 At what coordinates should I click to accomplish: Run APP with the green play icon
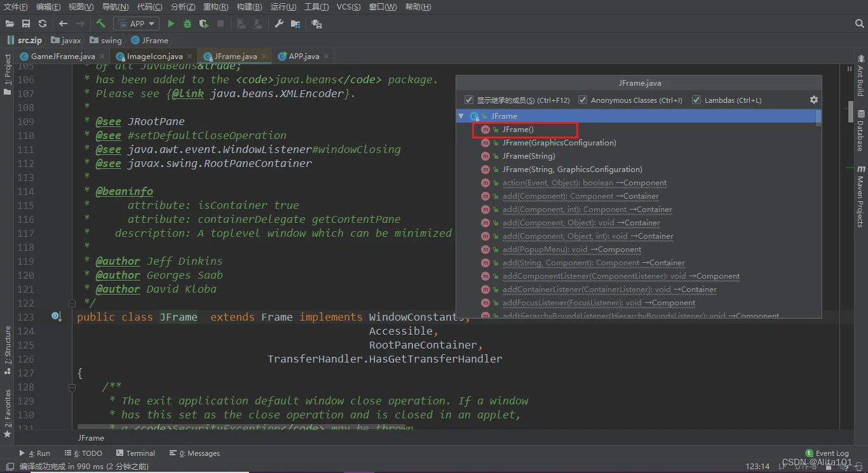pos(171,23)
